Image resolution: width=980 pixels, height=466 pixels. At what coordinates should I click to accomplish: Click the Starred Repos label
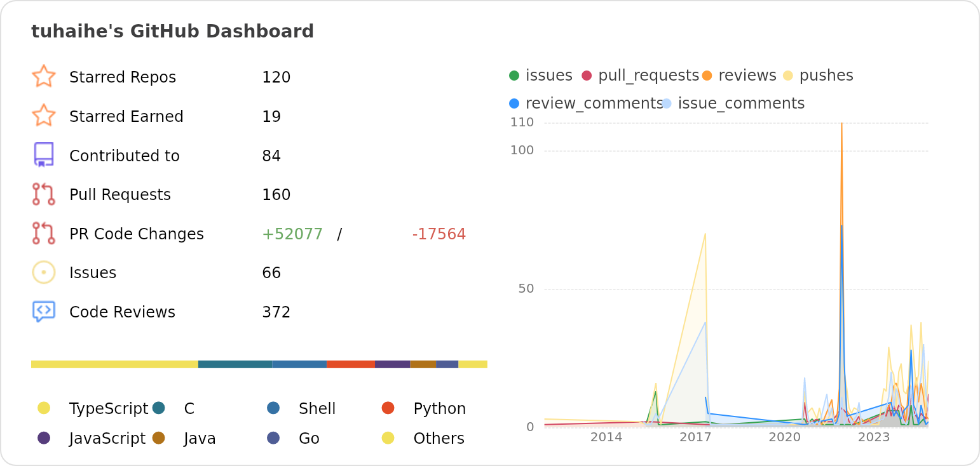point(123,77)
